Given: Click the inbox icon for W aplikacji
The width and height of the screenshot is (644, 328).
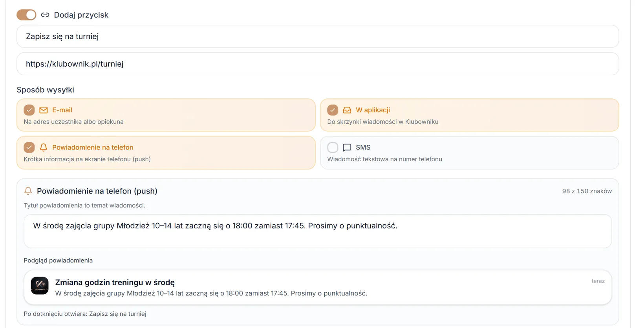Looking at the screenshot, I should click(347, 110).
